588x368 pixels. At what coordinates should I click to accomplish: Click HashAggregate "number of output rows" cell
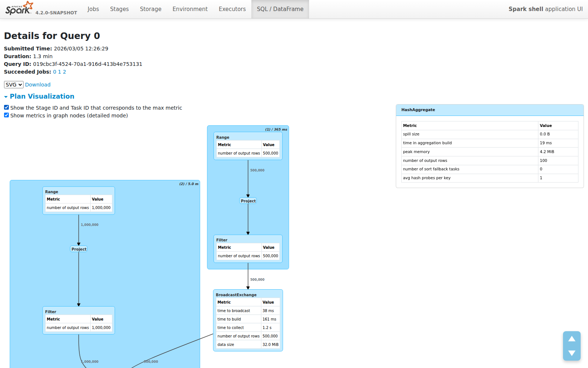point(470,160)
